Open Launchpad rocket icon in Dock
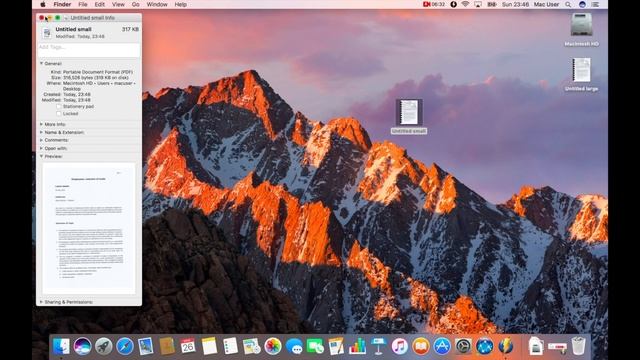This screenshot has width=640, height=360. (x=104, y=347)
